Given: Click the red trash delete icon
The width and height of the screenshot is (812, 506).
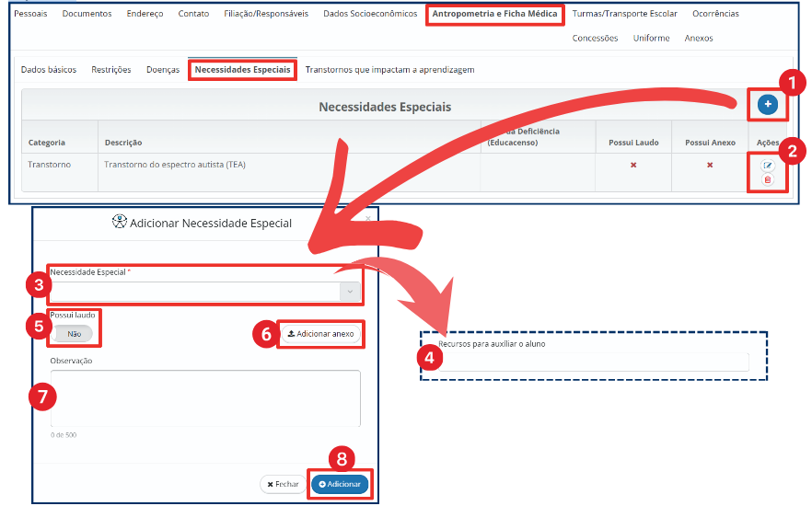Looking at the screenshot, I should (x=767, y=179).
